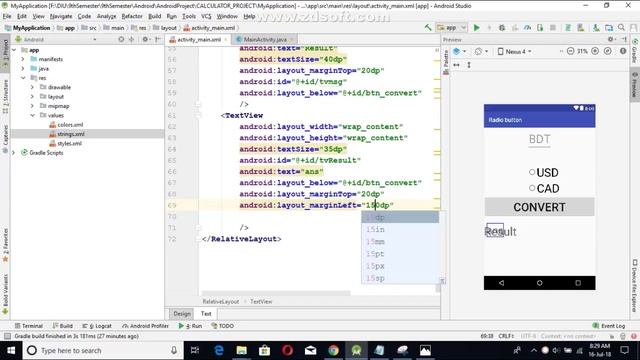The height and width of the screenshot is (360, 640).
Task: Open the Nexus 4 device dropdown
Action: (514, 51)
